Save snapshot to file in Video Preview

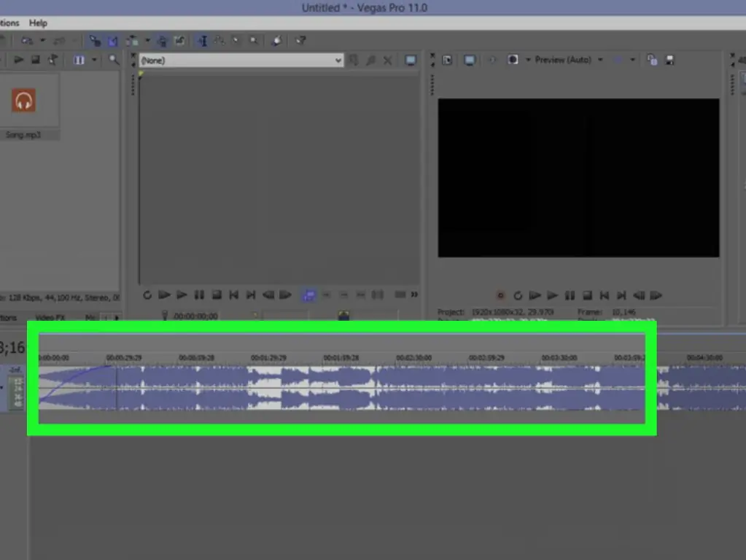tap(669, 60)
